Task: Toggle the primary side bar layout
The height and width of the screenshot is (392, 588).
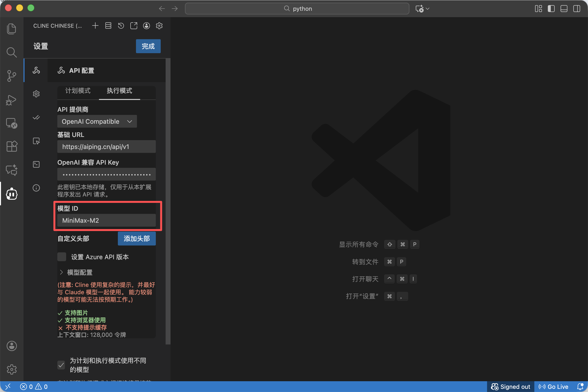Action: tap(551, 9)
